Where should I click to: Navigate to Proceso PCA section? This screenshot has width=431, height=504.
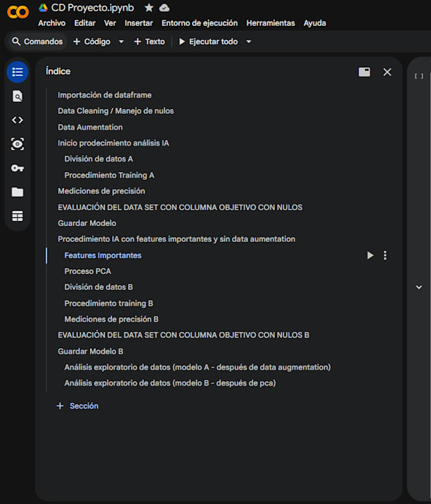[x=87, y=271]
